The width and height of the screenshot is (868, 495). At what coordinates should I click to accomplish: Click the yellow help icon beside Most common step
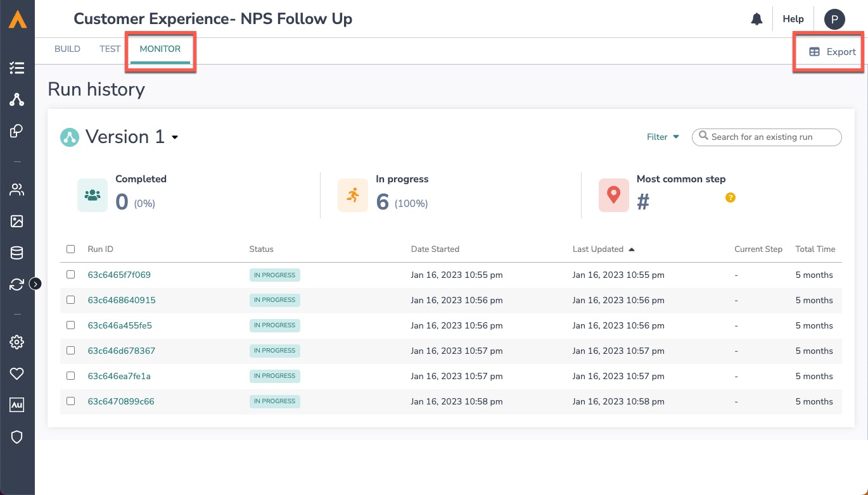point(731,197)
